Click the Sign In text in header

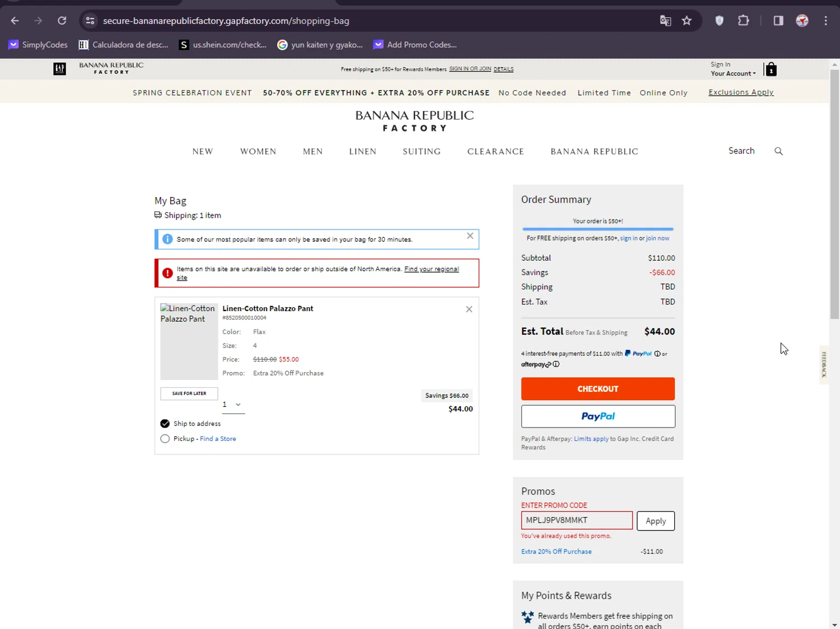pos(721,65)
